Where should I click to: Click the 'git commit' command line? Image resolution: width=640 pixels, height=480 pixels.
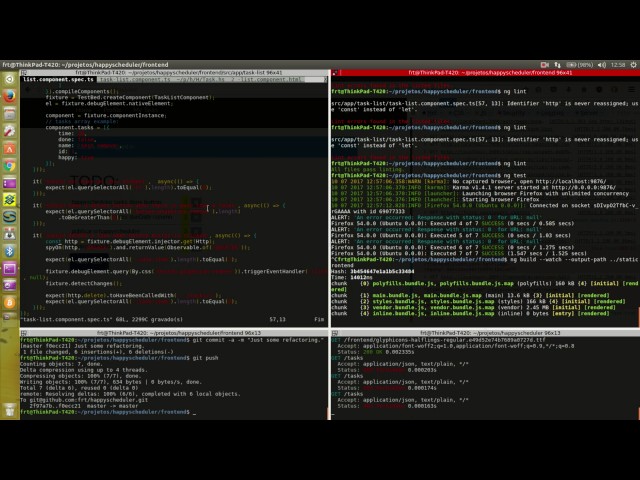pyautogui.click(x=172, y=340)
